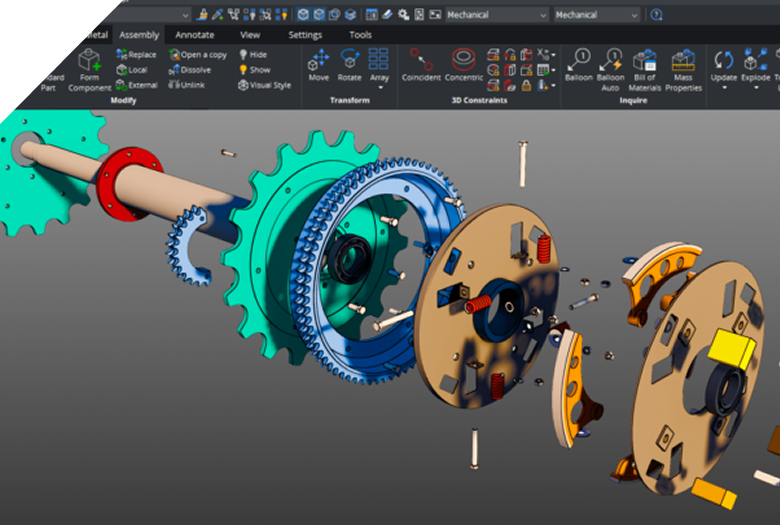Viewport: 780px width, 525px height.
Task: Toggle the first highlighted cube icon in top toolbar
Action: (x=303, y=14)
